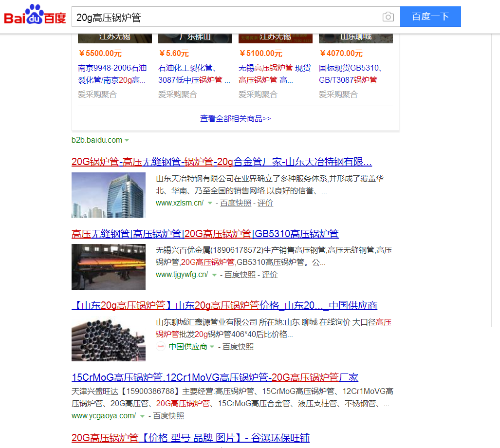The height and width of the screenshot is (448, 500).
Task: Click price ¥5100.00元
Action: pyautogui.click(x=261, y=53)
